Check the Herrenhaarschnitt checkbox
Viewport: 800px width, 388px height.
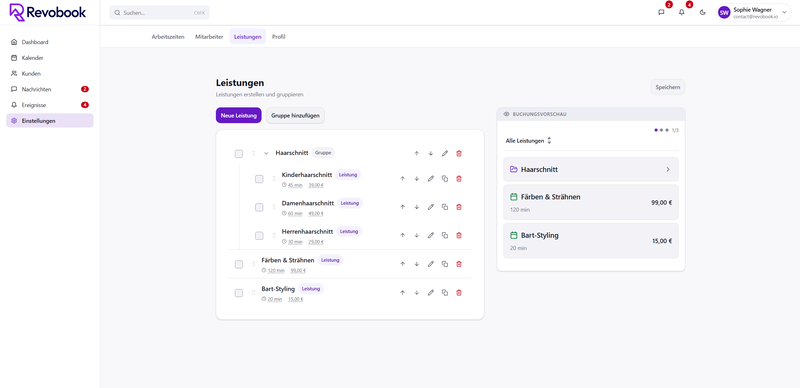click(x=259, y=235)
